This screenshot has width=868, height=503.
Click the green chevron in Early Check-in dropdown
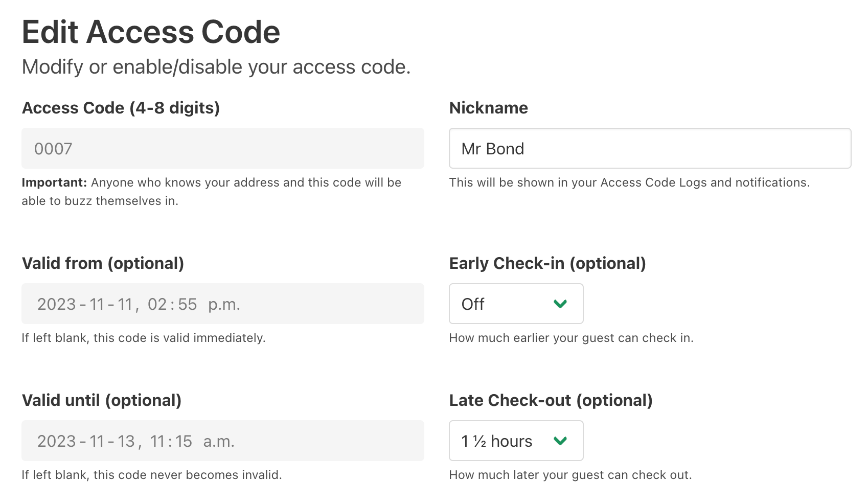560,304
